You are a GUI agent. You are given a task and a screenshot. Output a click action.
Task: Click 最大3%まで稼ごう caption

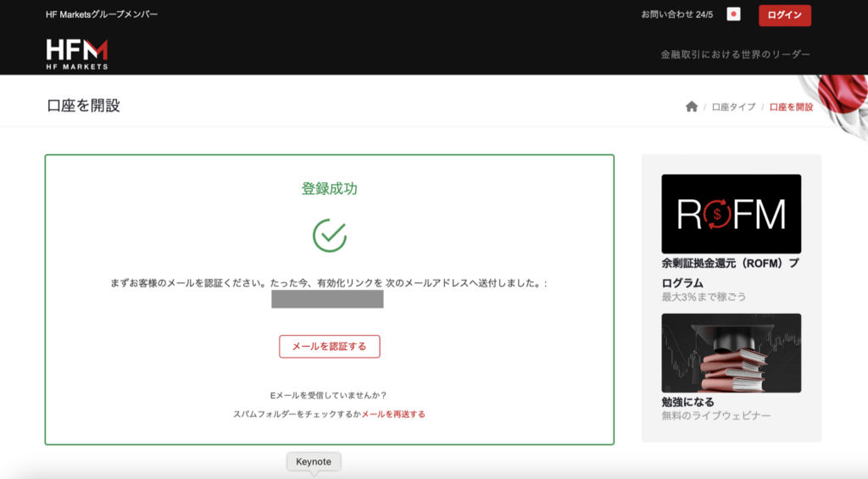click(704, 297)
